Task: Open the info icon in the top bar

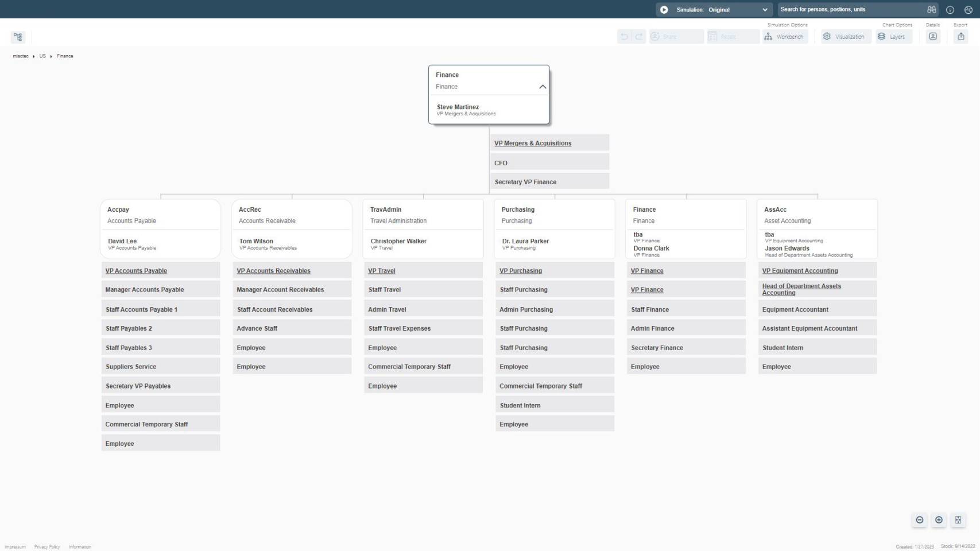Action: pos(950,9)
